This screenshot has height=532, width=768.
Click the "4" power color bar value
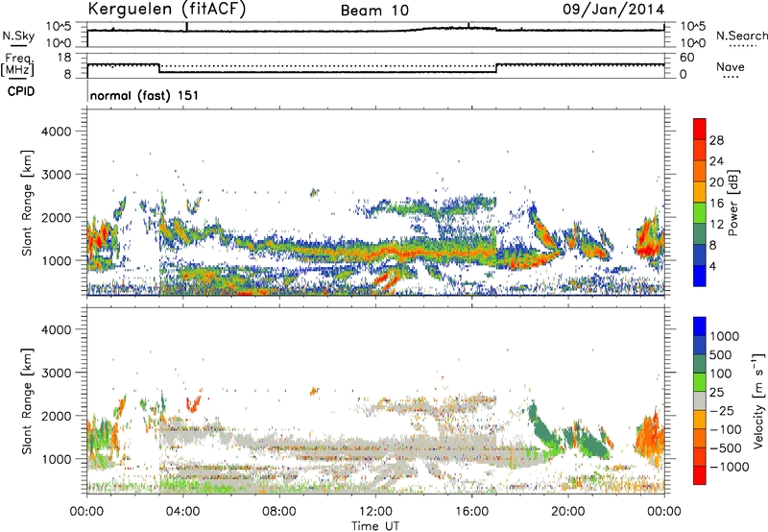712,267
